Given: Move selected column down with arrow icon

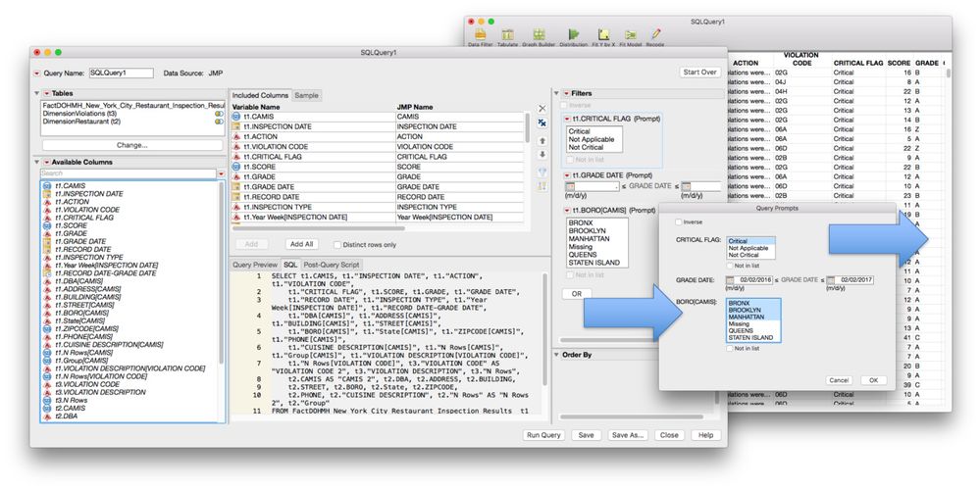Looking at the screenshot, I should 542,154.
